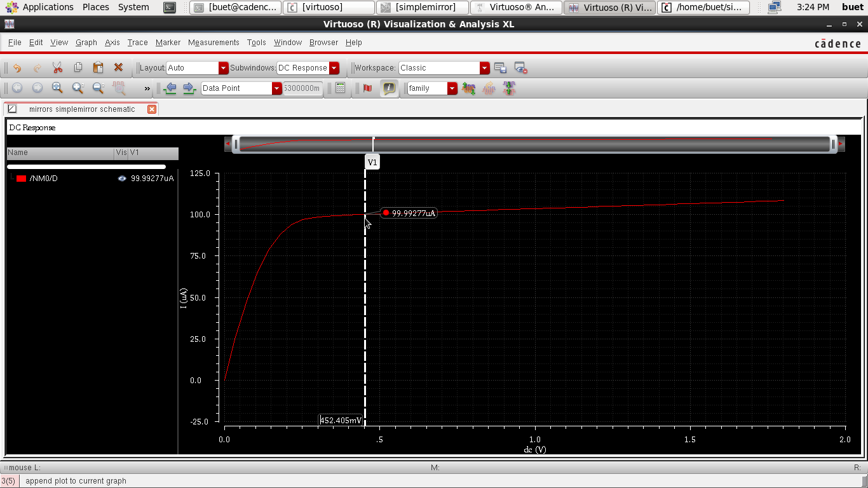Click the red color swatch for /NM0/D
The height and width of the screenshot is (488, 868).
[20, 179]
